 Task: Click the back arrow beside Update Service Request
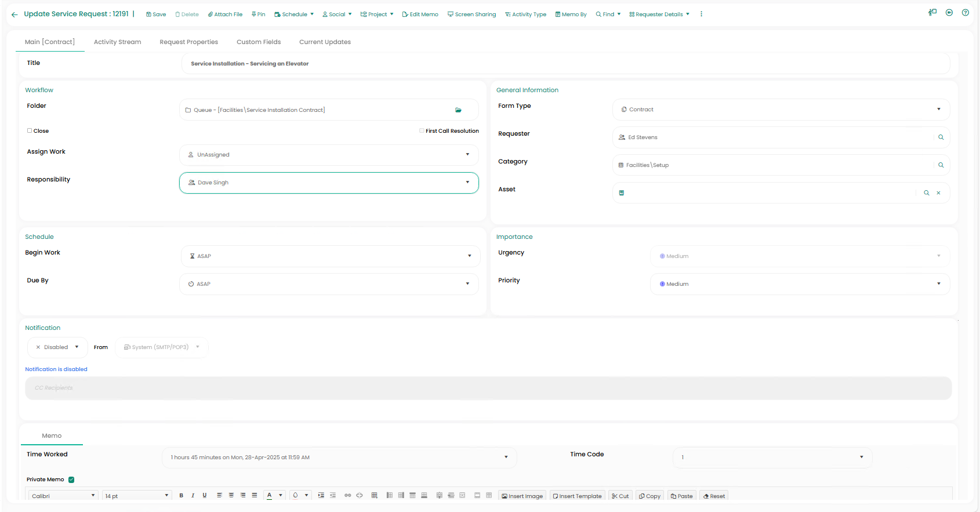14,14
